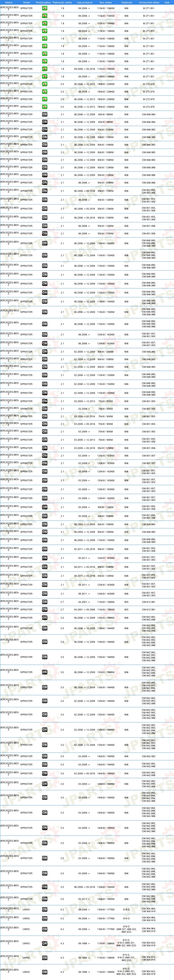This screenshot has width=174, height=980.
Task: Select the '05.2011 -> 05.2016' production years cell
Action: tap(84, 549)
